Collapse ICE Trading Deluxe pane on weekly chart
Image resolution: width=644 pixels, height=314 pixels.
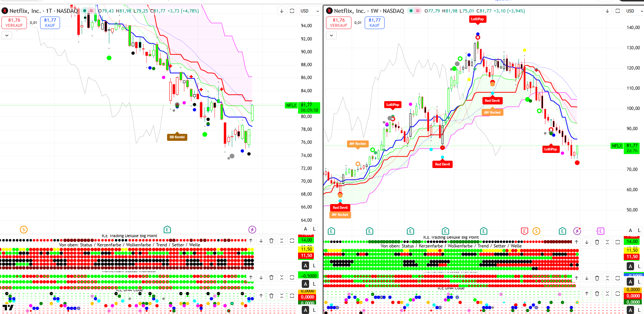(607, 242)
